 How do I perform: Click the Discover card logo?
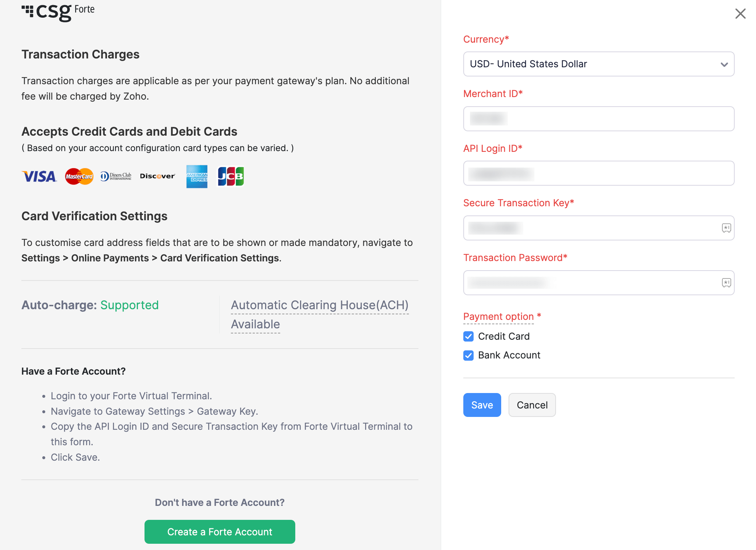pyautogui.click(x=157, y=176)
